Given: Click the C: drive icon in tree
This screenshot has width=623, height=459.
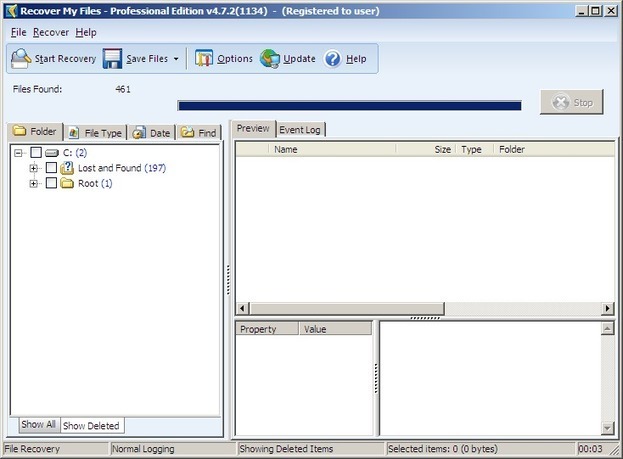Looking at the screenshot, I should pos(52,152).
